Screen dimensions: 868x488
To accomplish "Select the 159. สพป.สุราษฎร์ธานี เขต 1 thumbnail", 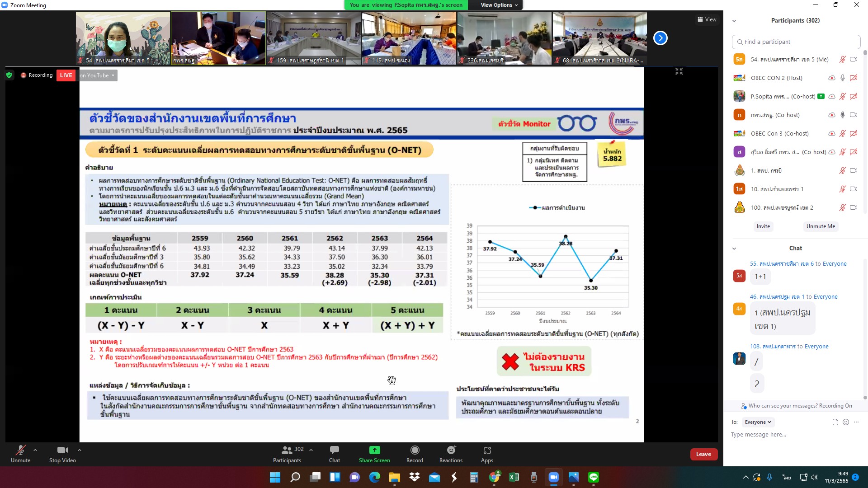I will [314, 38].
